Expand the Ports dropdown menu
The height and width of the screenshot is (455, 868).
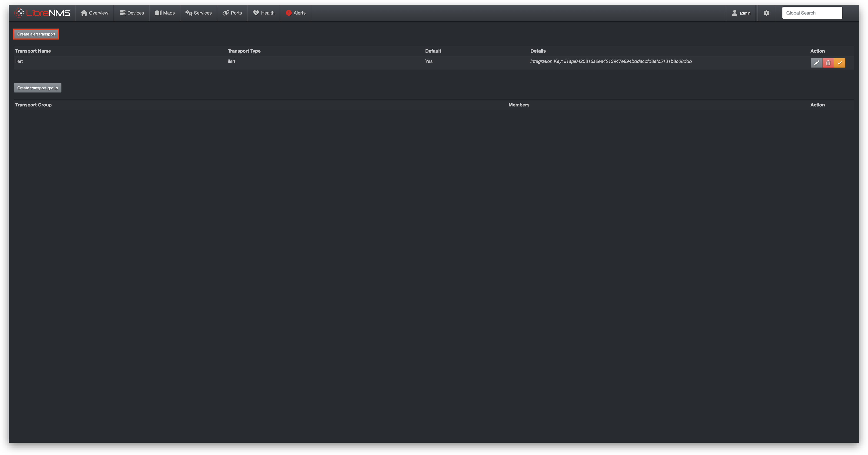[x=232, y=13]
